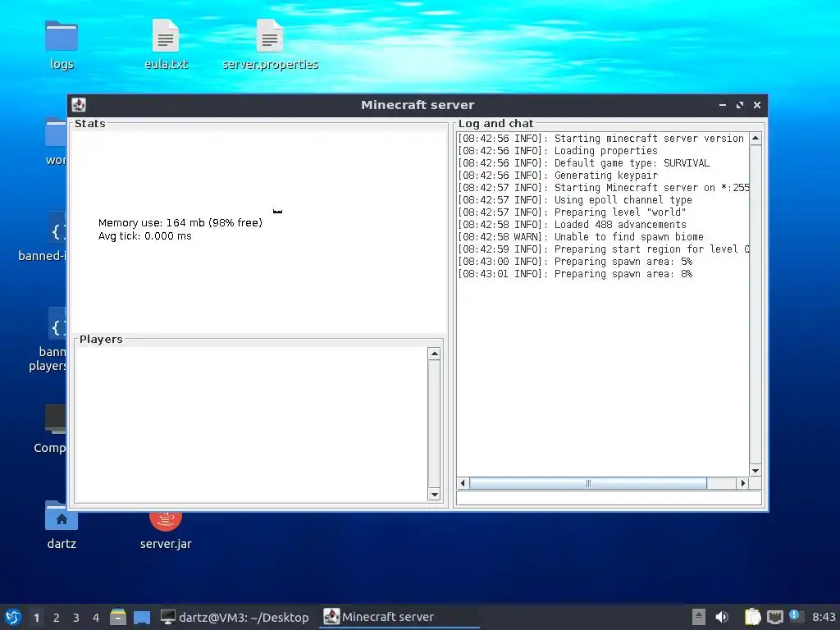Click the log horizontal scroll-left arrow
840x630 pixels.
click(x=463, y=483)
